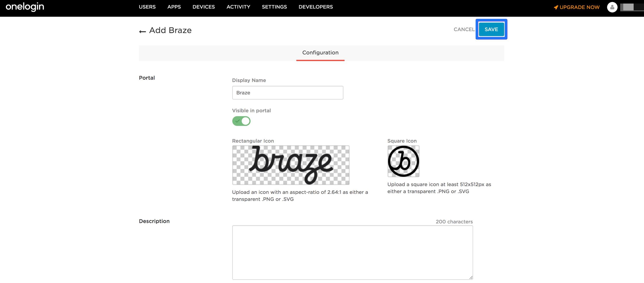644x283 pixels.
Task: Switch to the Configuration tab
Action: 320,53
